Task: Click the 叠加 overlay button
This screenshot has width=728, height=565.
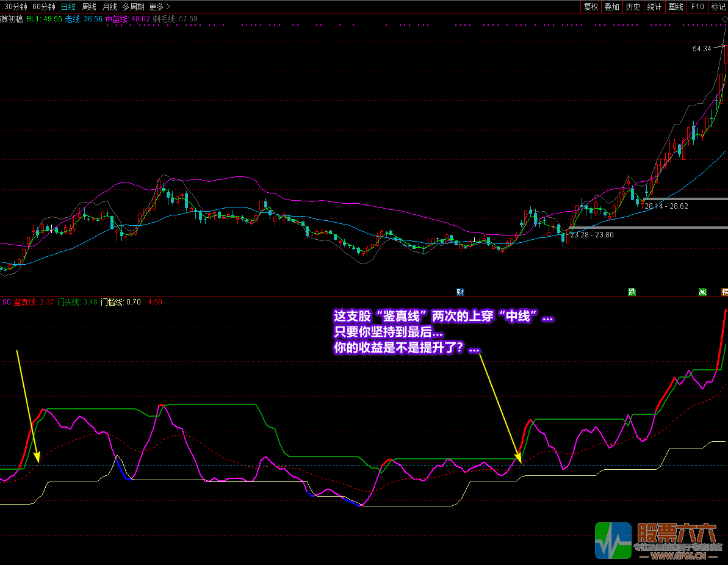Action: click(x=612, y=7)
